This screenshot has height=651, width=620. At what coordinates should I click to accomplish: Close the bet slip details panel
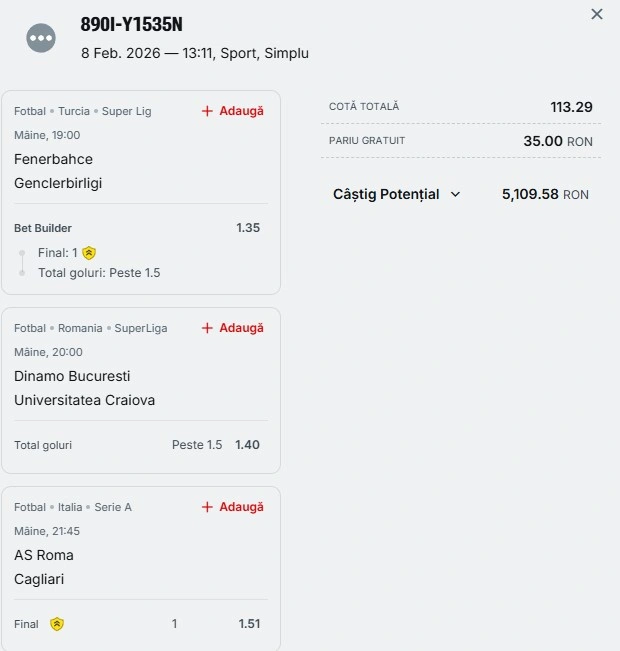[x=597, y=14]
